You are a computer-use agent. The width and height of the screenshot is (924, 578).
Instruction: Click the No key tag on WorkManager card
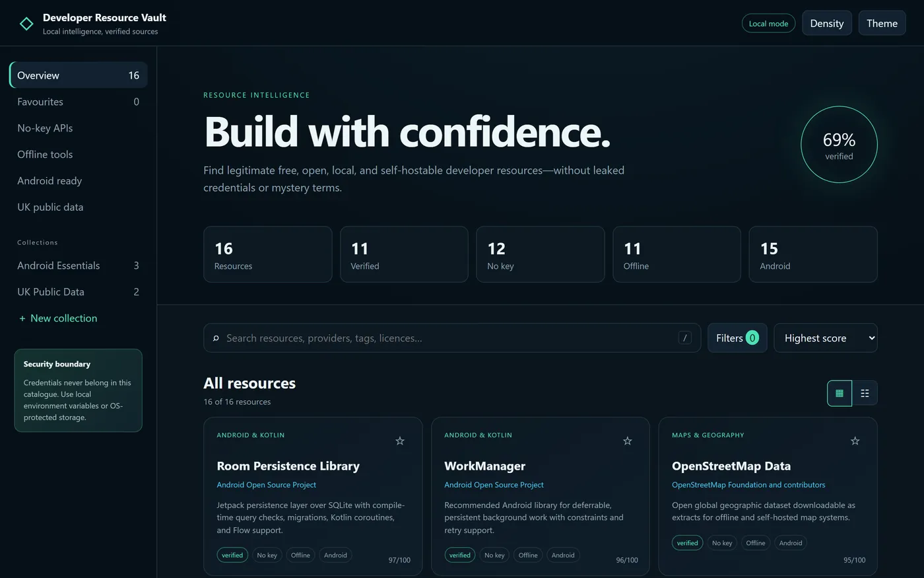click(x=494, y=556)
